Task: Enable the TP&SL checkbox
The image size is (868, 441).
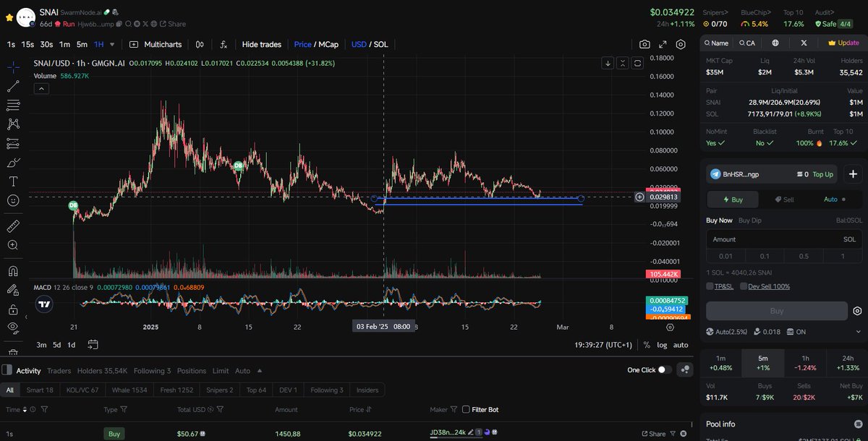Action: tap(710, 286)
